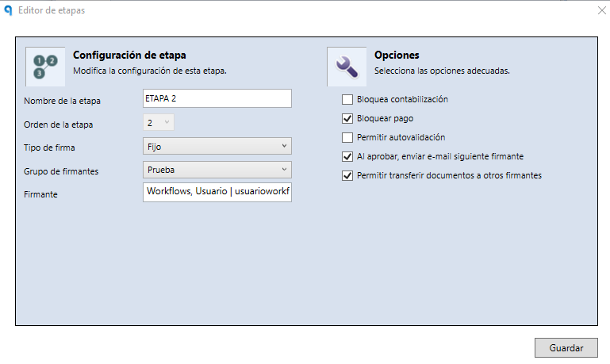The width and height of the screenshot is (610, 364).
Task: Click the Firmante input field
Action: click(217, 192)
